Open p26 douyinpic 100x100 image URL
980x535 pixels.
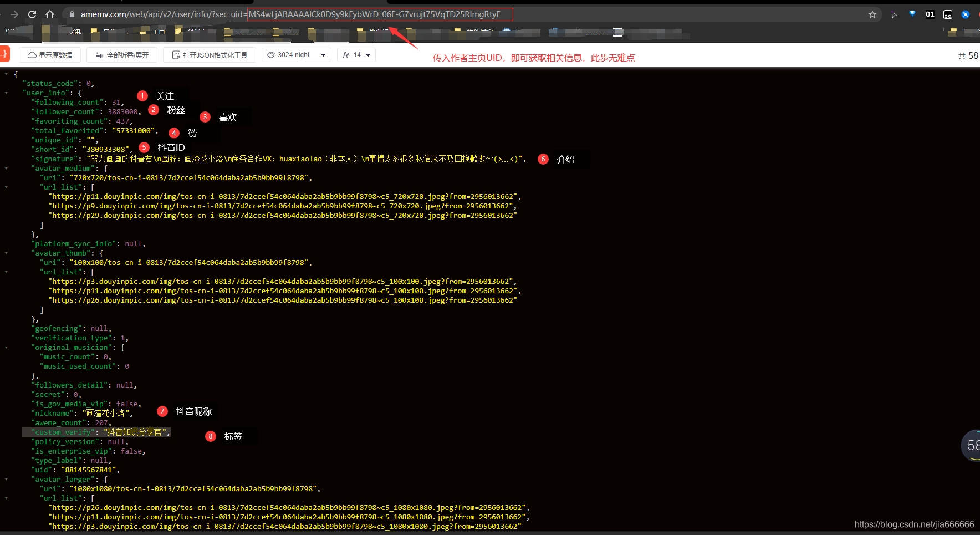[x=283, y=300]
